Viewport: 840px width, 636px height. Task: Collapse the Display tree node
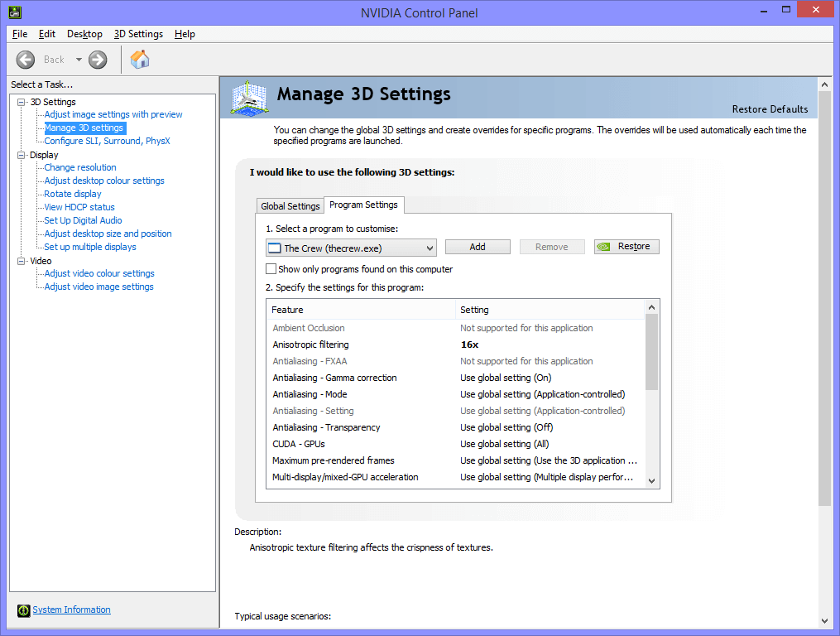click(22, 155)
